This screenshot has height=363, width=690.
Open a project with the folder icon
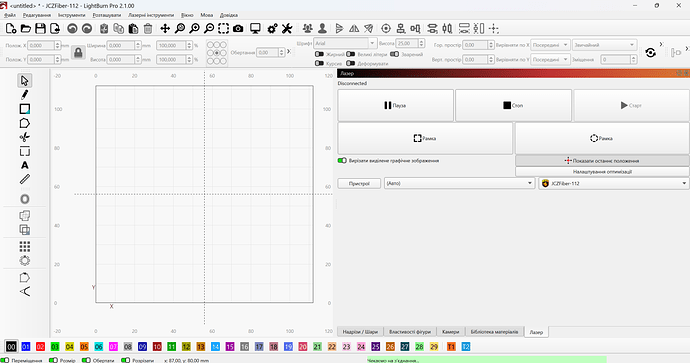pyautogui.click(x=26, y=29)
